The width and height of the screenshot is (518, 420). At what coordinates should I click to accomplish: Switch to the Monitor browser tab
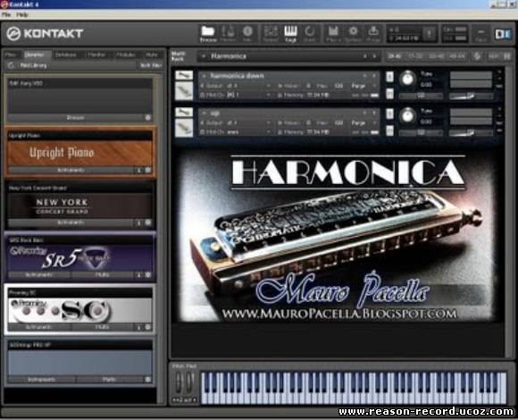coord(96,55)
